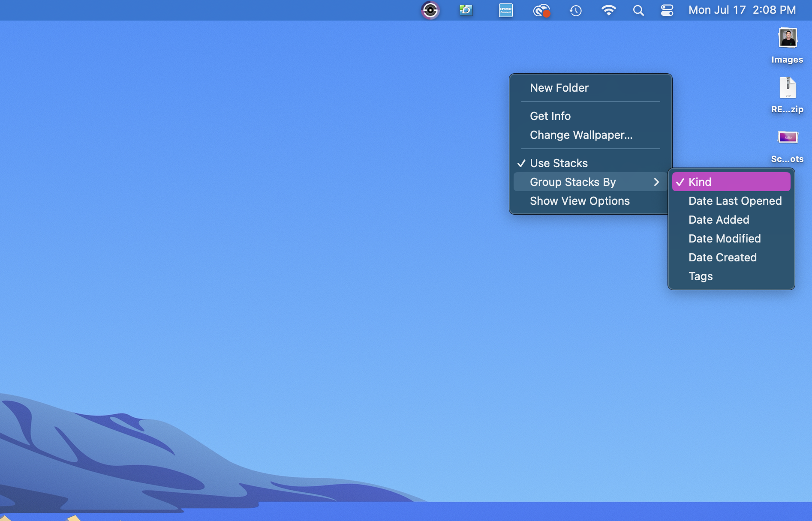
Task: Click the green D app menu bar icon
Action: click(x=466, y=10)
